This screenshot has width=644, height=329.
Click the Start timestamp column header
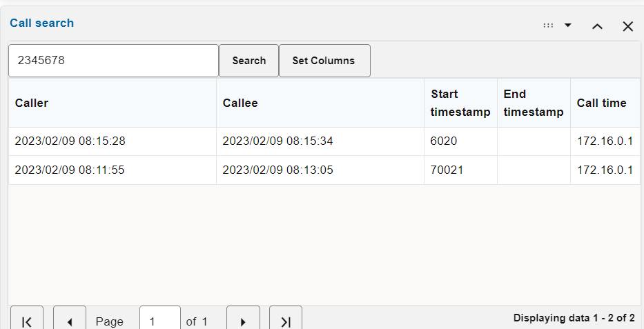pyautogui.click(x=460, y=103)
